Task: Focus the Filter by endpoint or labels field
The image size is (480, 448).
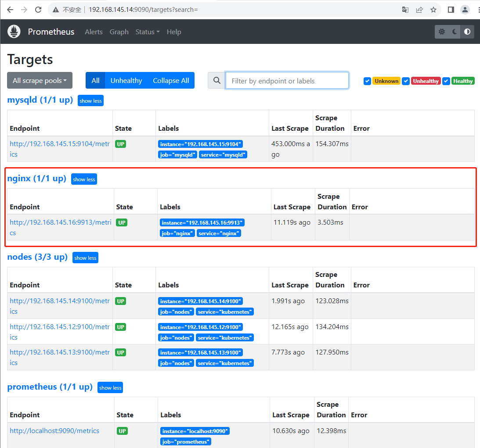Action: point(287,80)
